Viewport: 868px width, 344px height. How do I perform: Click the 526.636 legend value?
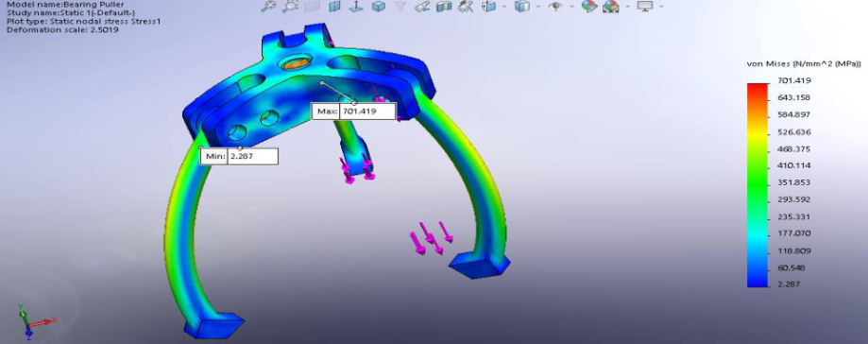click(x=793, y=132)
